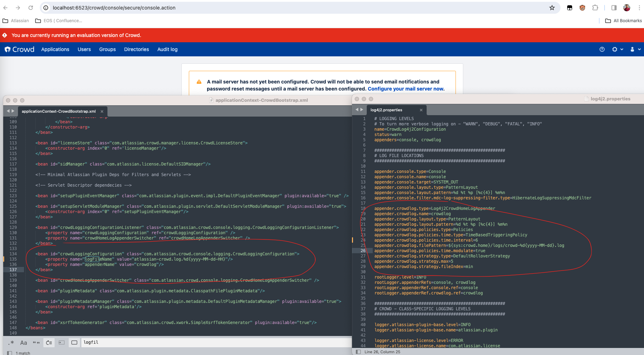
Task: Toggle sidebar in log4j2 editor status bar
Action: tap(358, 352)
